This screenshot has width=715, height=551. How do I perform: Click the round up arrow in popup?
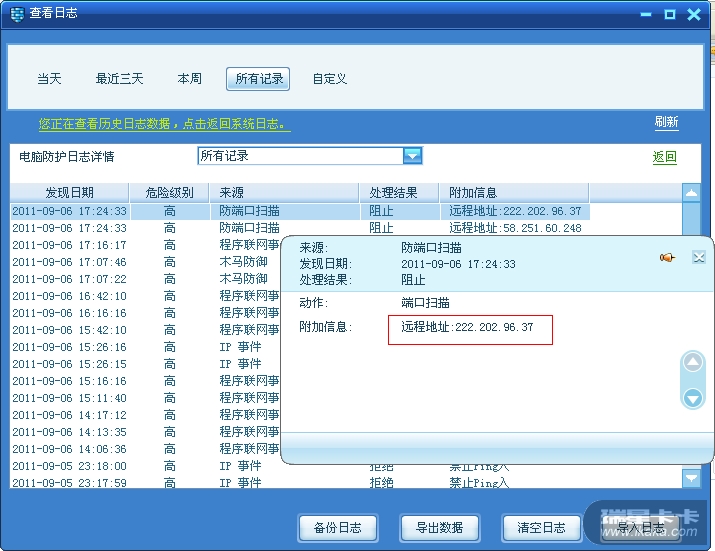pos(693,363)
